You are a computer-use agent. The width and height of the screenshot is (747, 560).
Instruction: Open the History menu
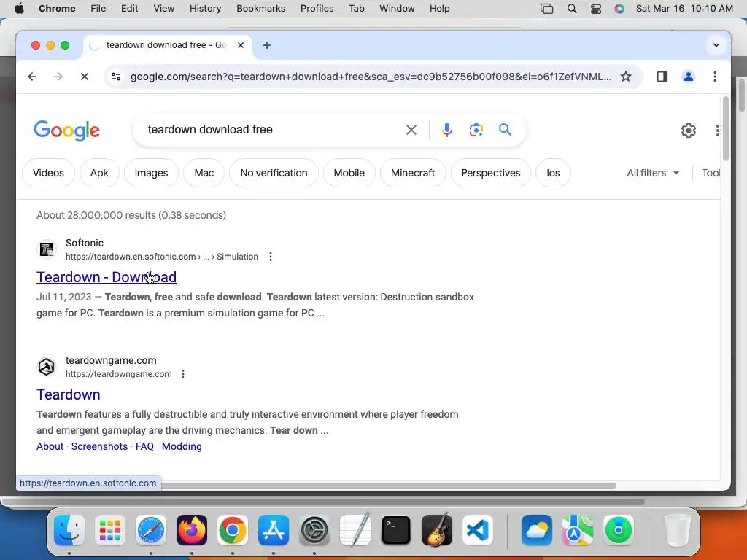[205, 9]
